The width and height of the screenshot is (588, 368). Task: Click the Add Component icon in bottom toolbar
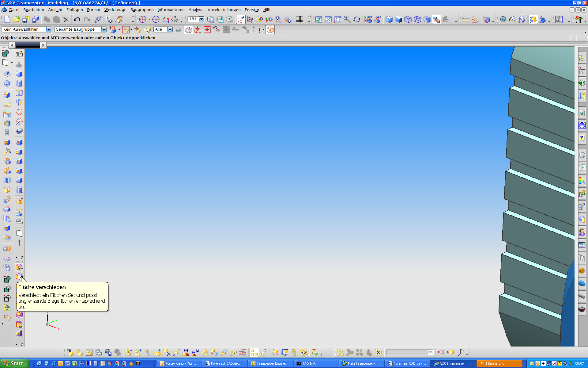(129, 352)
